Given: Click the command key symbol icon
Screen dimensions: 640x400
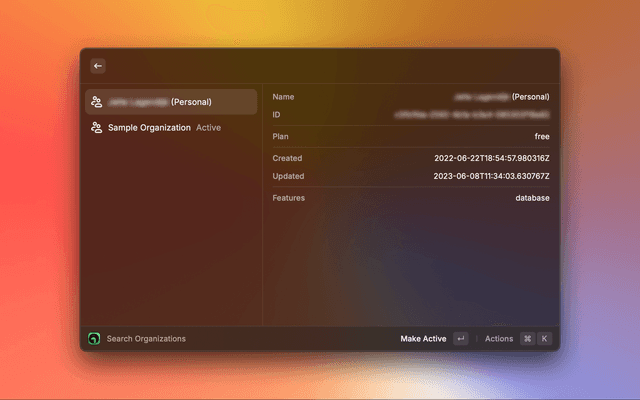Looking at the screenshot, I should point(527,339).
